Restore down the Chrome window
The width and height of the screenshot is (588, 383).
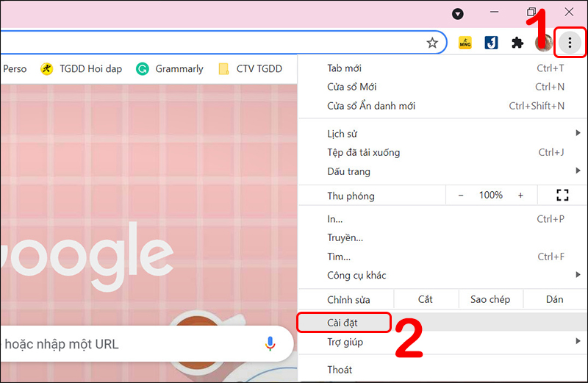[531, 12]
